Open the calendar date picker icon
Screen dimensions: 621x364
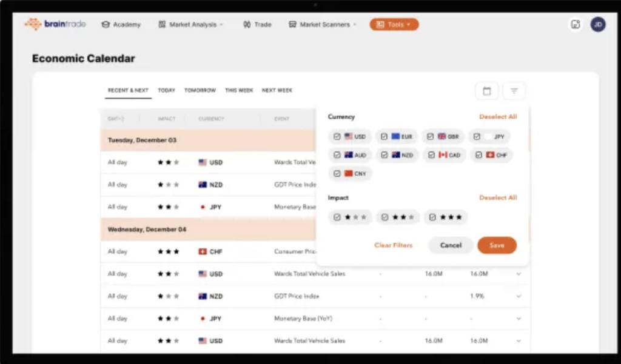click(487, 91)
